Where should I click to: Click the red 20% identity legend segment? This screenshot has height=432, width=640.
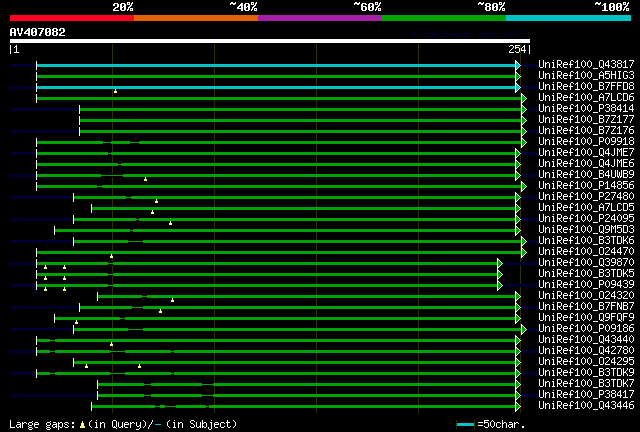pyautogui.click(x=72, y=18)
